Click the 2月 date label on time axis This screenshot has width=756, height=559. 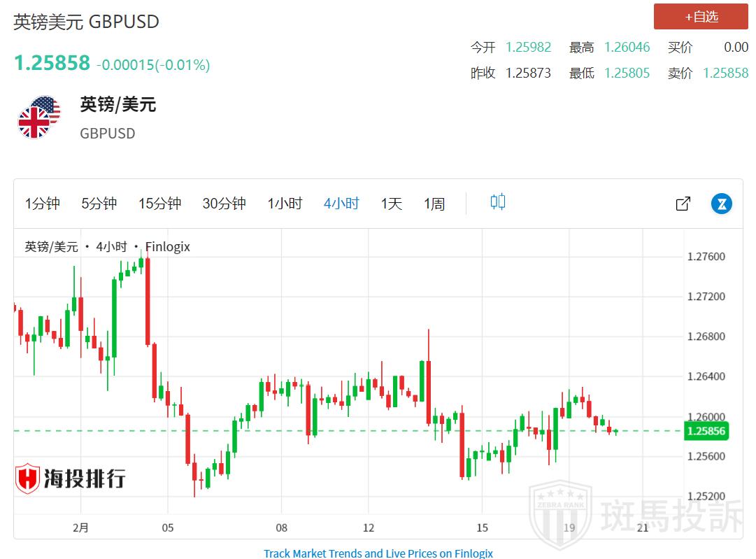[x=80, y=528]
